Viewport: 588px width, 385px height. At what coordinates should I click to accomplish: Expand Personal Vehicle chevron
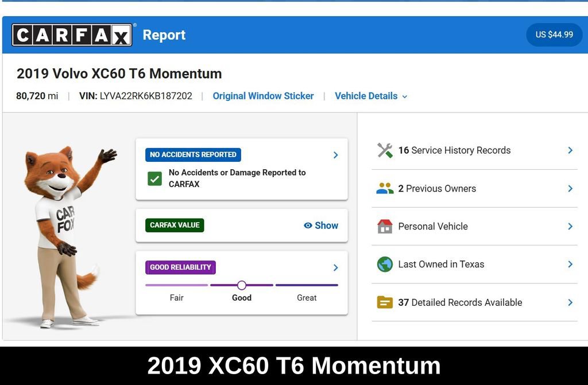pyautogui.click(x=570, y=227)
